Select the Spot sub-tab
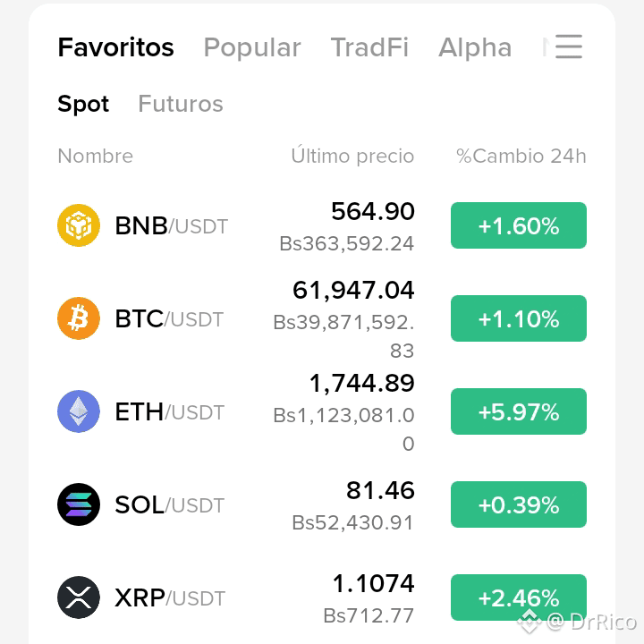 (83, 104)
